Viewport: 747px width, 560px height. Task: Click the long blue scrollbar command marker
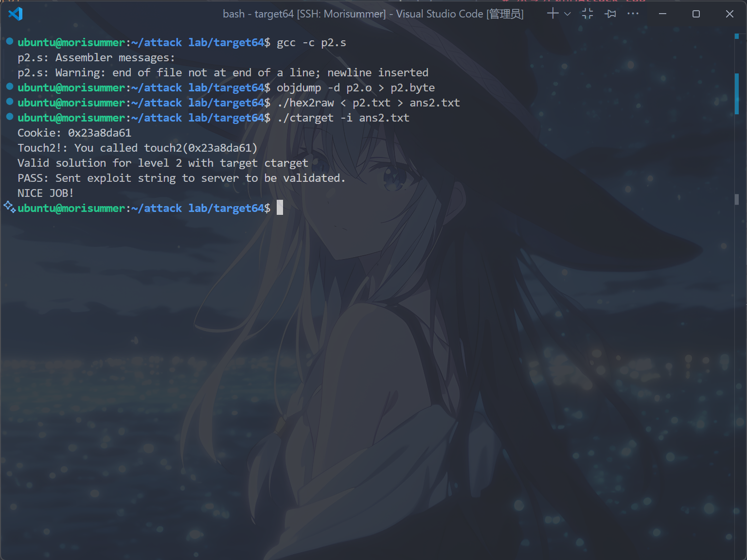click(x=737, y=93)
